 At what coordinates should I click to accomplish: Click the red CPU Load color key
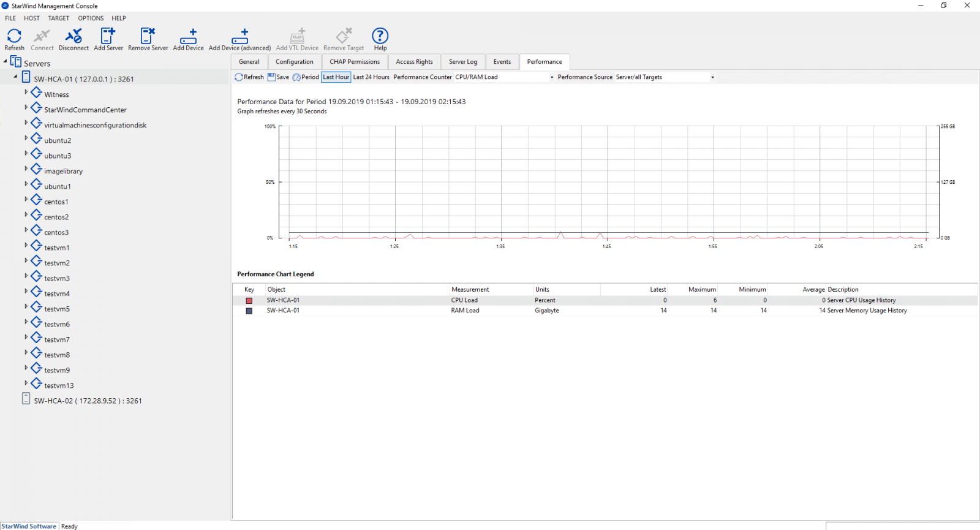[249, 301]
